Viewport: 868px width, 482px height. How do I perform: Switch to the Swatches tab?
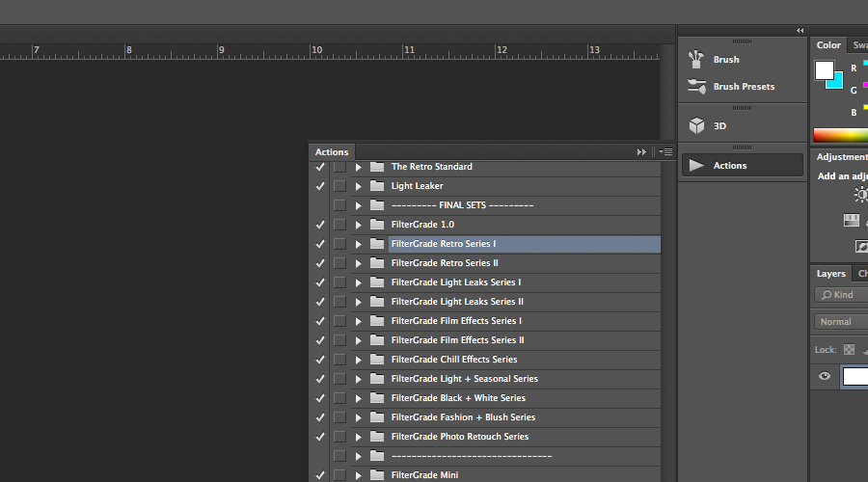click(859, 44)
